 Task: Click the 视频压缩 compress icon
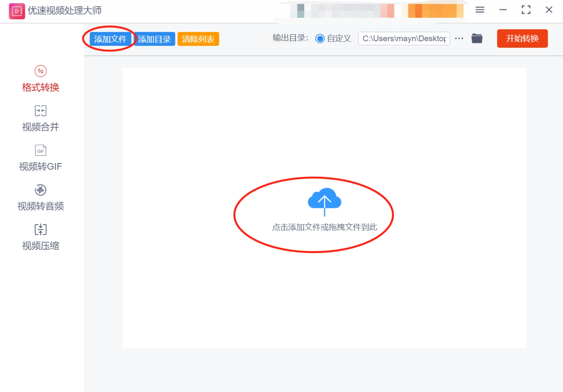click(x=41, y=229)
